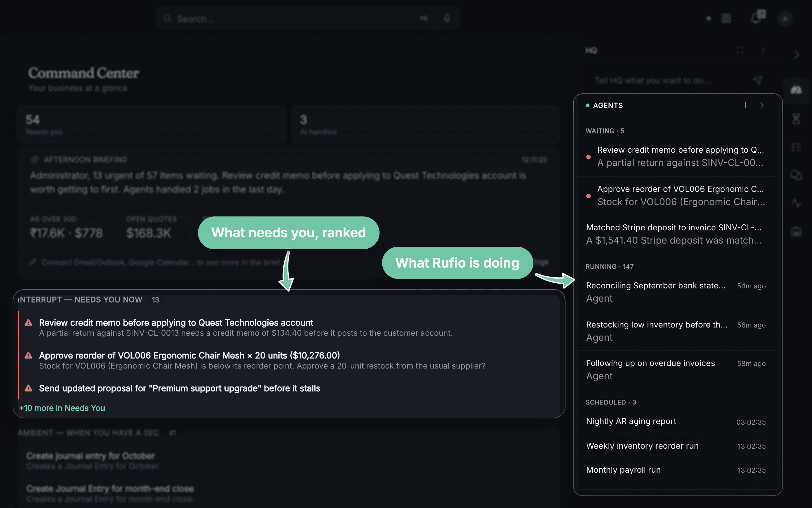Click the AR over 30D value ₹17.6K · $778
Viewport: 812px width, 508px height.
click(67, 233)
